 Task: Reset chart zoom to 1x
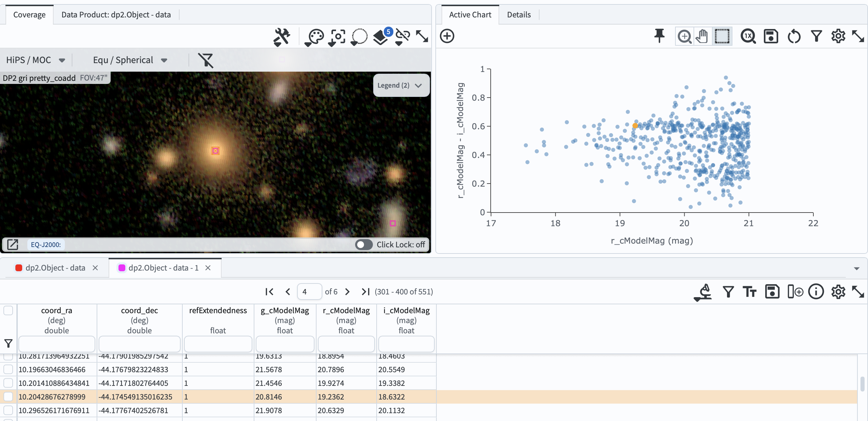(748, 36)
